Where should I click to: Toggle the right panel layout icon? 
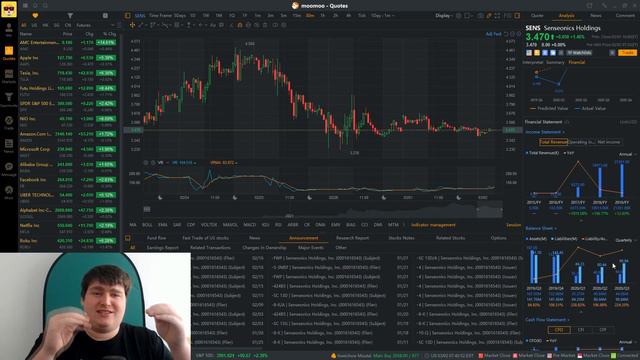517,16
